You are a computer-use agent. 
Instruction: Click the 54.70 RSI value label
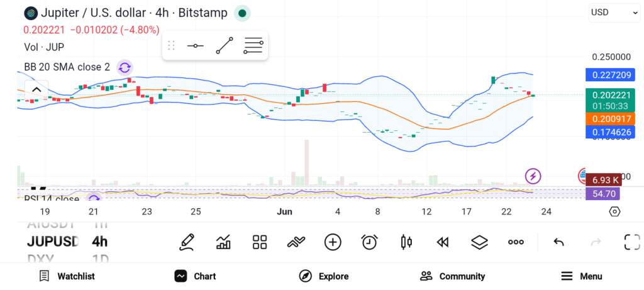pyautogui.click(x=603, y=194)
